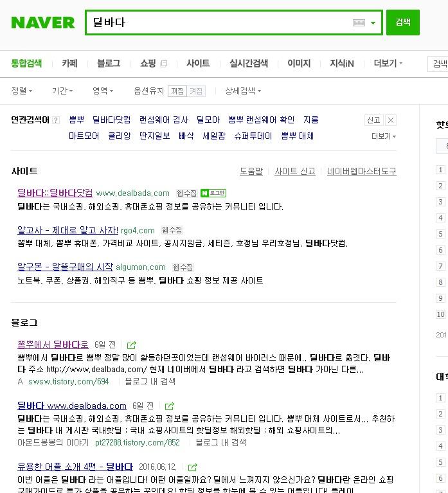The image size is (448, 493).
Task: Switch to the 이미지 tab
Action: (299, 64)
